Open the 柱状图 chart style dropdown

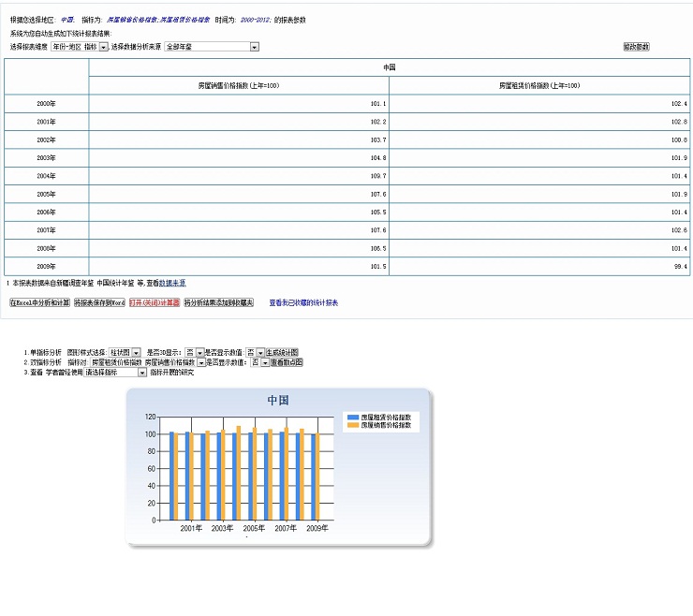coord(136,352)
